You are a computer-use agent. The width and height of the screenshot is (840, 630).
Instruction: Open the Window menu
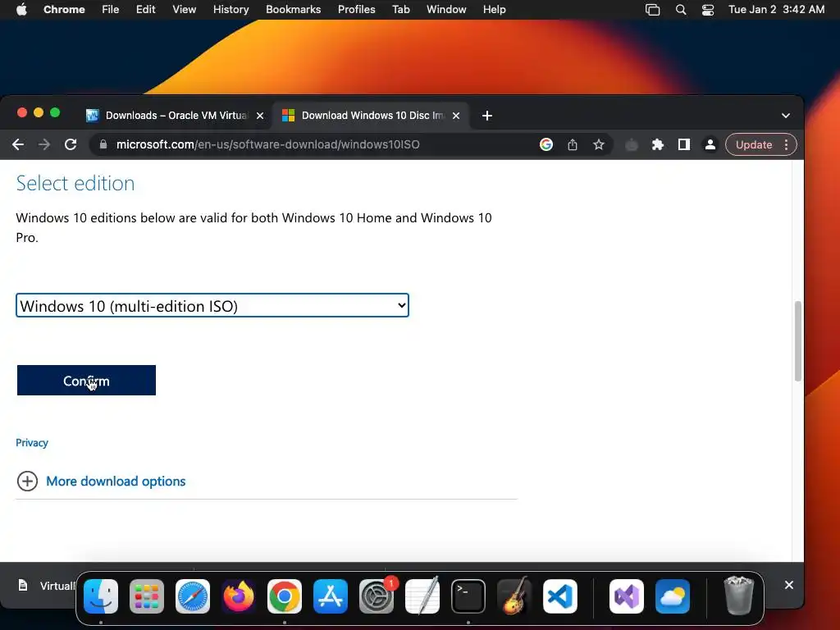pos(446,10)
